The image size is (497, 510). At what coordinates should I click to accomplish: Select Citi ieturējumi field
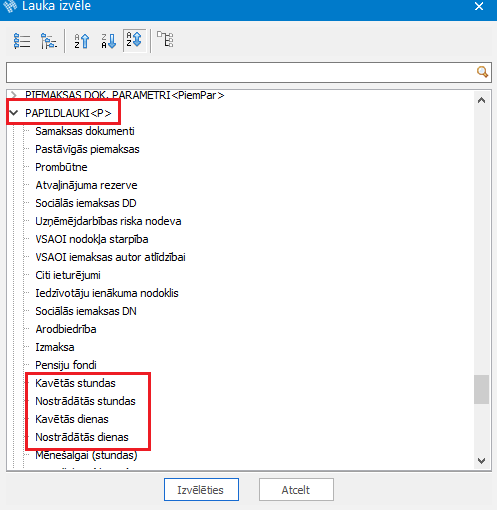tap(68, 275)
